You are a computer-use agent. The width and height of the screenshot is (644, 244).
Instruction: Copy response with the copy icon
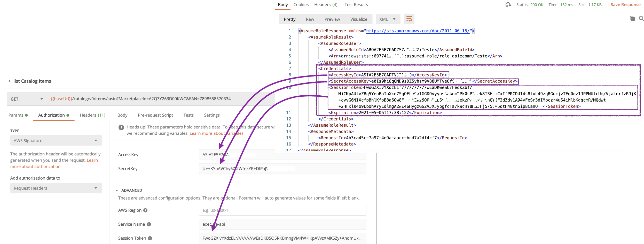coord(632,18)
